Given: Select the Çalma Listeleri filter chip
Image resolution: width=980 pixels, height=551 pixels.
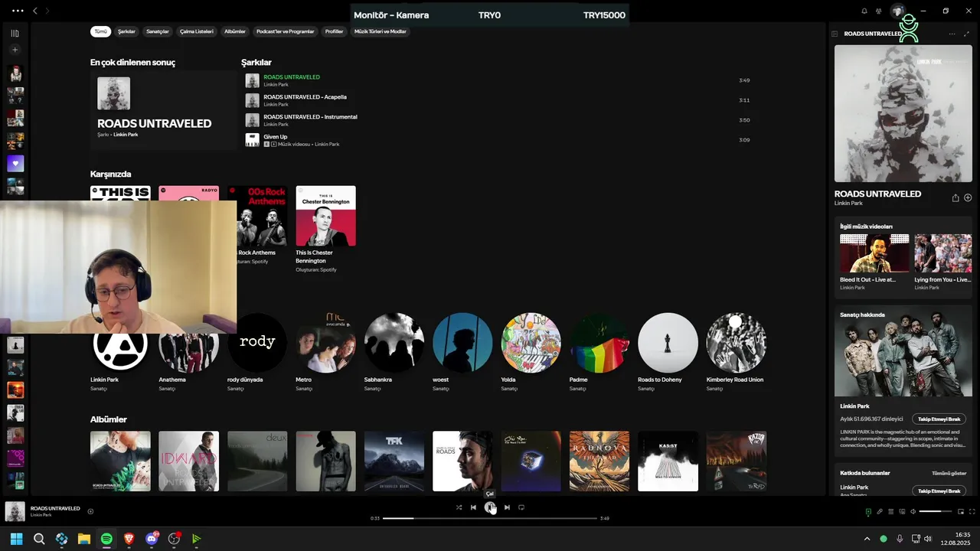Looking at the screenshot, I should [x=197, y=31].
